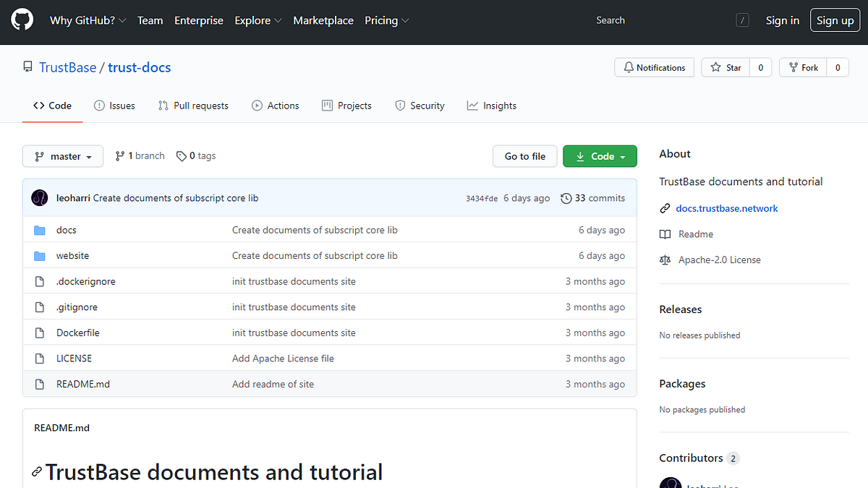The image size is (868, 488).
Task: Click the repository icon before TrustBase
Action: click(x=27, y=67)
